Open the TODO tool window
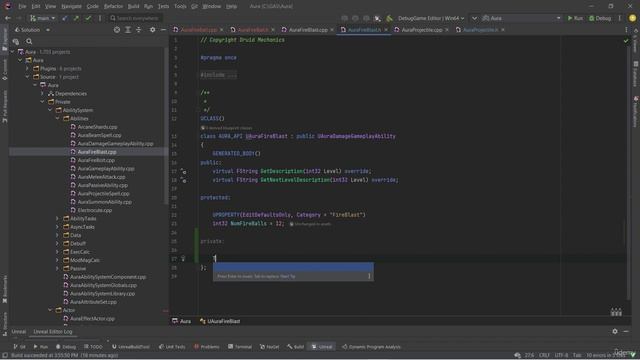 (93, 347)
